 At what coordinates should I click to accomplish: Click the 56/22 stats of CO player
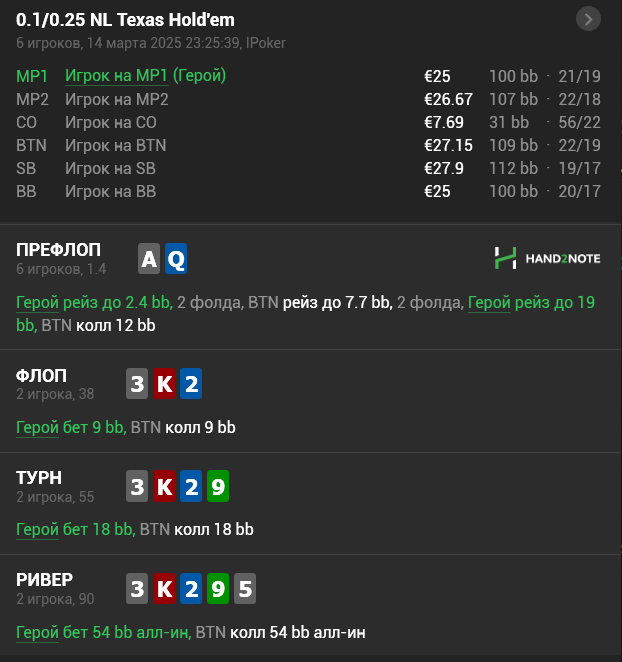(579, 122)
